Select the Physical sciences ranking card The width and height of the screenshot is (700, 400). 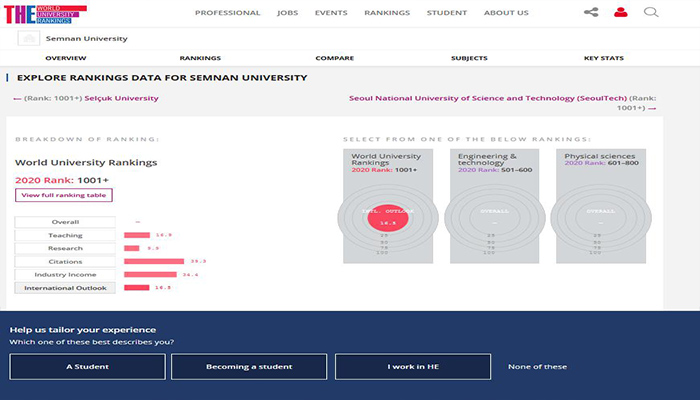(601, 206)
